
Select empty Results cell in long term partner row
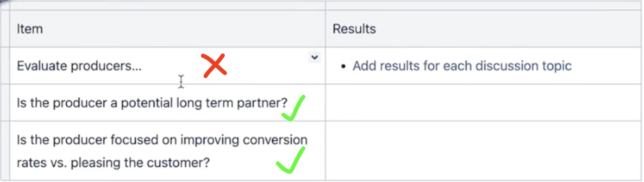(483, 103)
